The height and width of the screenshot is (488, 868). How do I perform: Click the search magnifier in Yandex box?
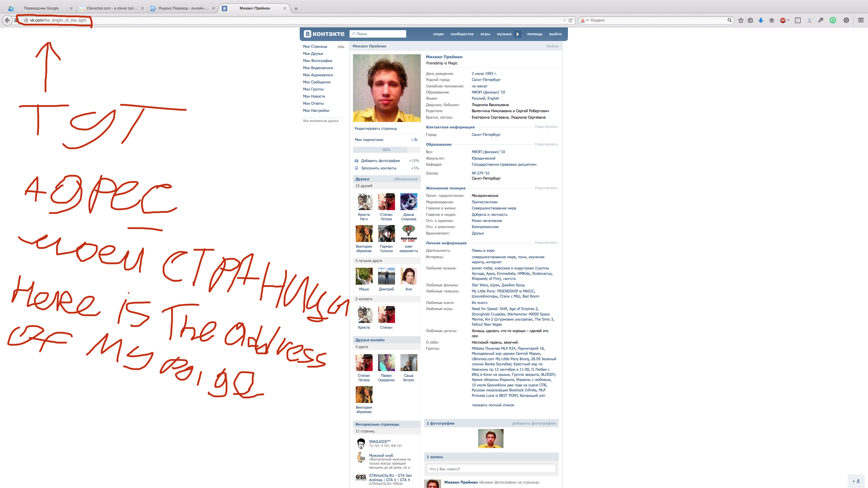click(729, 20)
